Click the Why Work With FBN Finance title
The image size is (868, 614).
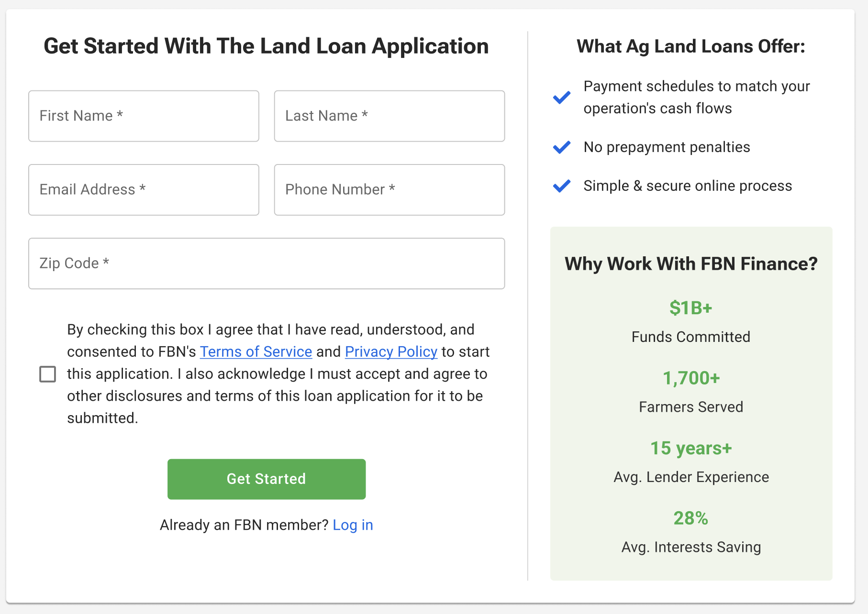coord(690,264)
